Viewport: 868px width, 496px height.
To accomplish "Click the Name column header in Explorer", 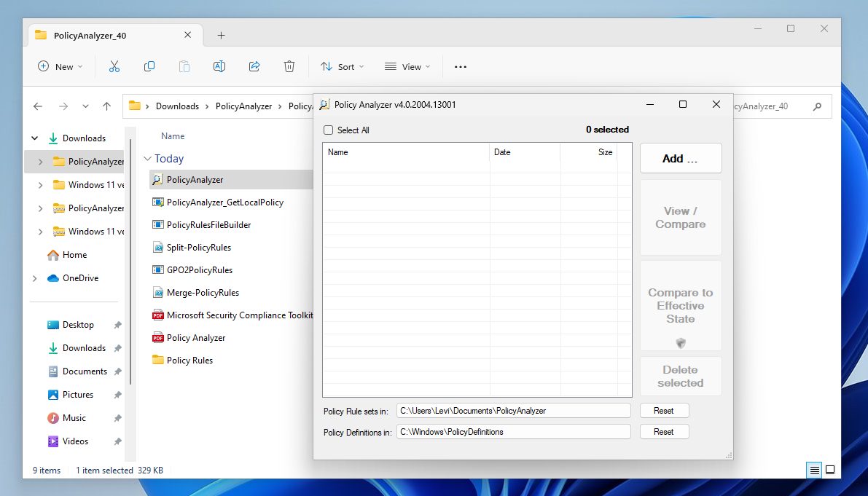I will [173, 136].
